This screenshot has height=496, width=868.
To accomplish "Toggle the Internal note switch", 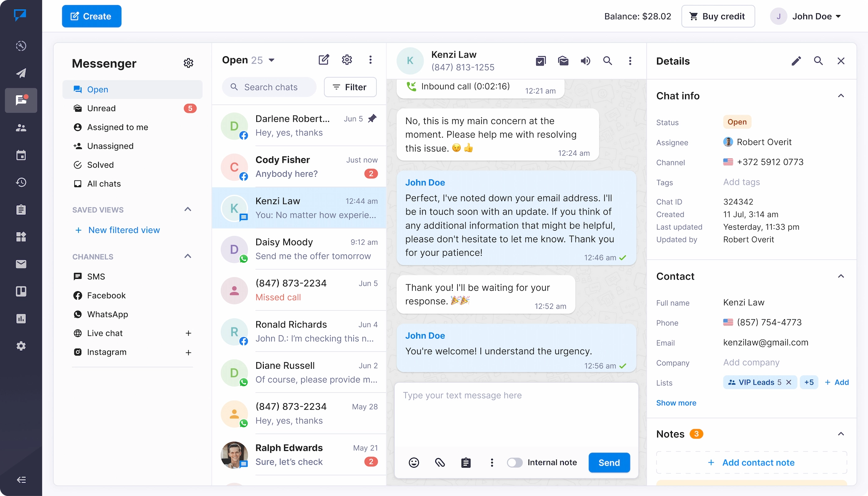I will click(515, 462).
